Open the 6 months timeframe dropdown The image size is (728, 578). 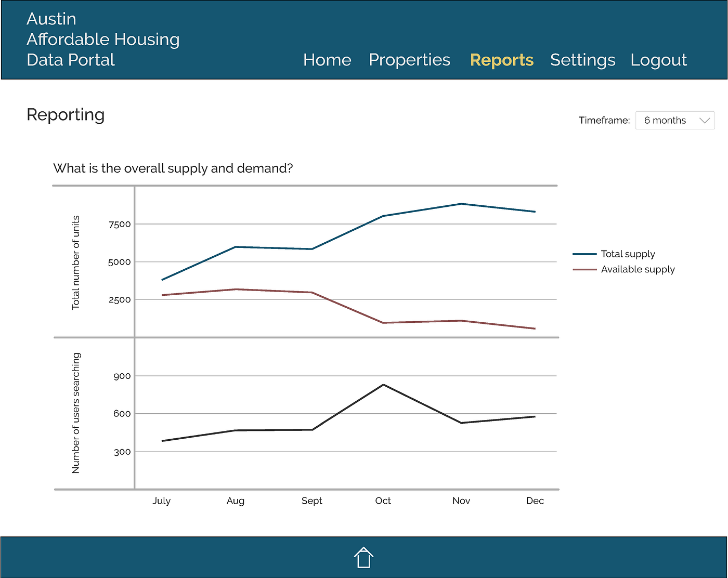674,120
